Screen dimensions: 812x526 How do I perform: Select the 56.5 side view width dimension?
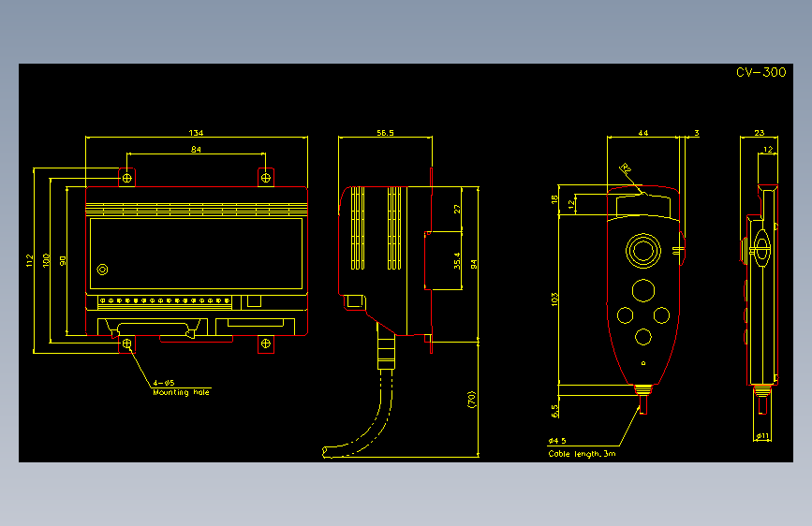[x=385, y=133]
